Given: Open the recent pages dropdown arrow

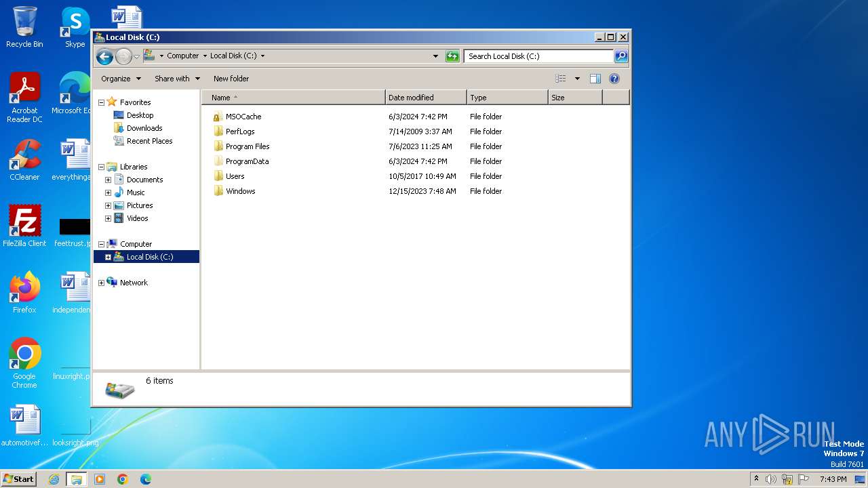Looking at the screenshot, I should click(136, 56).
